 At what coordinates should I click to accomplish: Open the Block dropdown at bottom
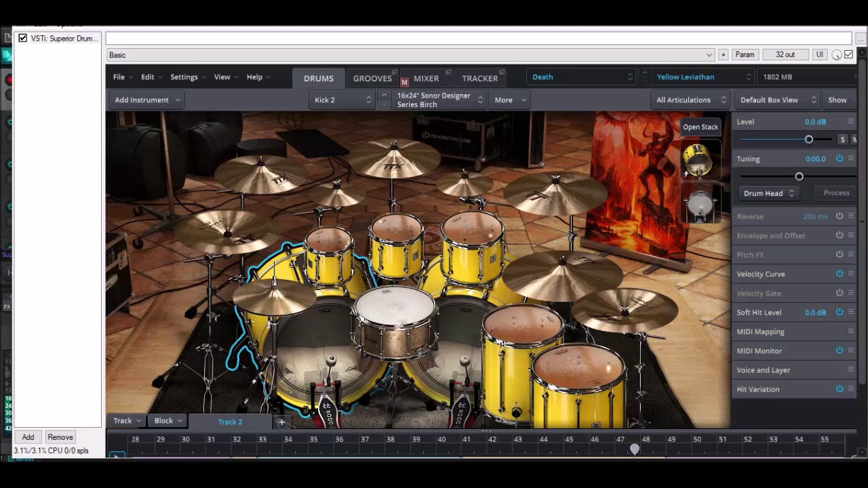click(x=168, y=421)
